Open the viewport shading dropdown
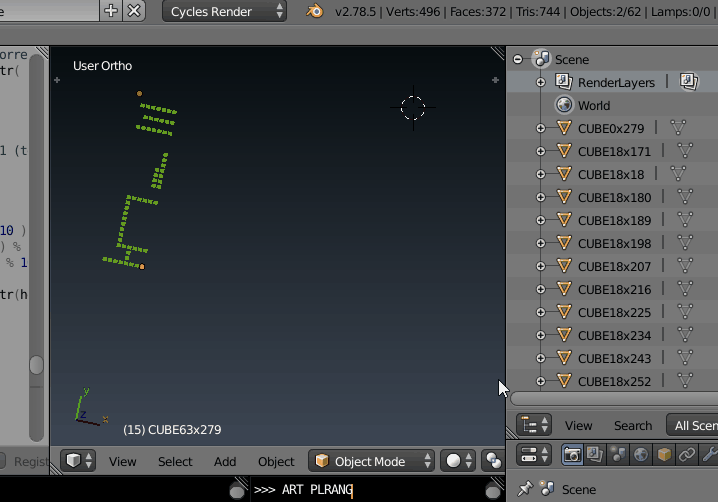The height and width of the screenshot is (502, 718). tap(459, 461)
